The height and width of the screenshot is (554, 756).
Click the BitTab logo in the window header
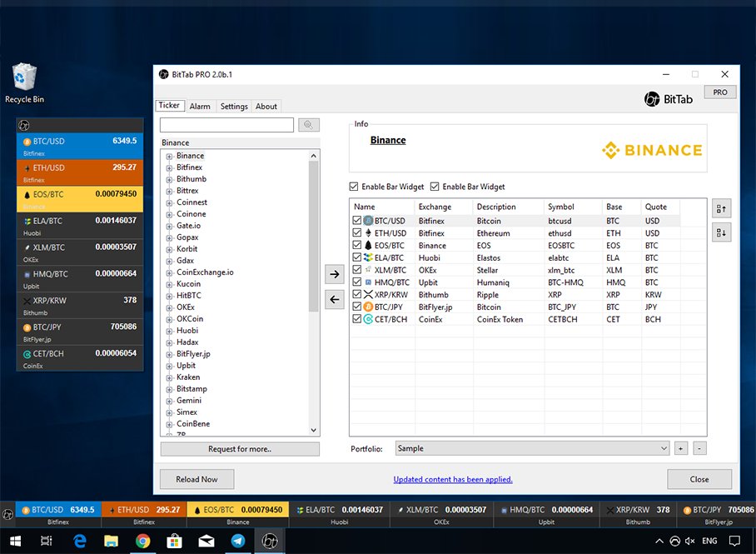[x=668, y=99]
